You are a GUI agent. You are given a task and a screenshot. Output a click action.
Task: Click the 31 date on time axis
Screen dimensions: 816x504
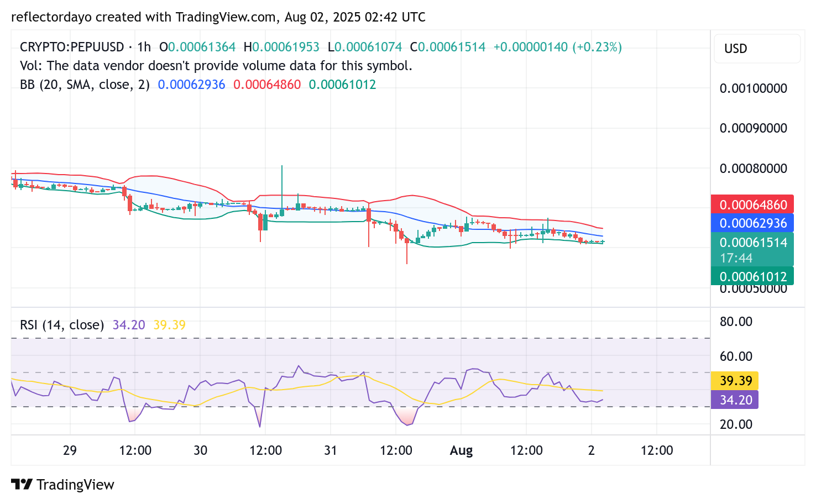330,450
